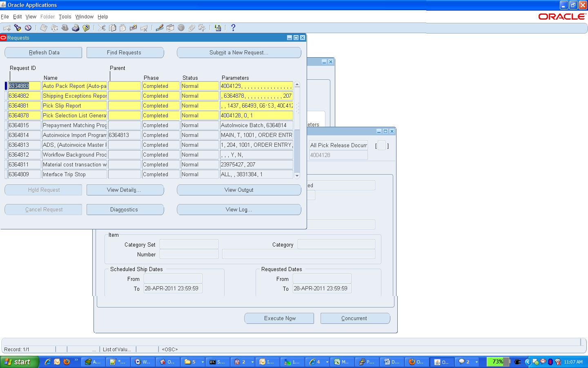Screen dimensions: 588x368
Task: Click the Paste toolbar icon
Action: 122,28
